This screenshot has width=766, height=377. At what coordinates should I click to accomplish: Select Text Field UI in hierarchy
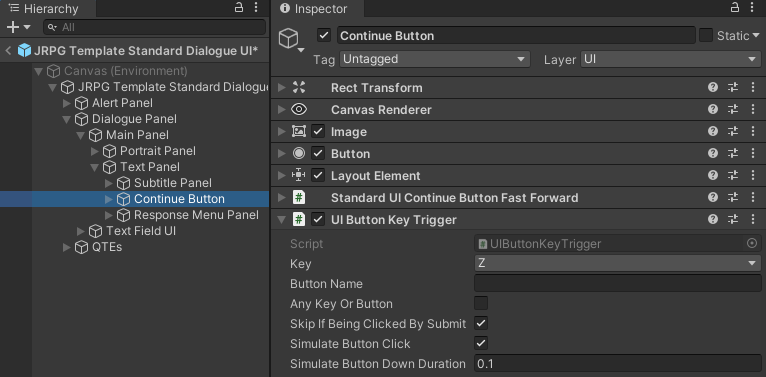click(141, 231)
